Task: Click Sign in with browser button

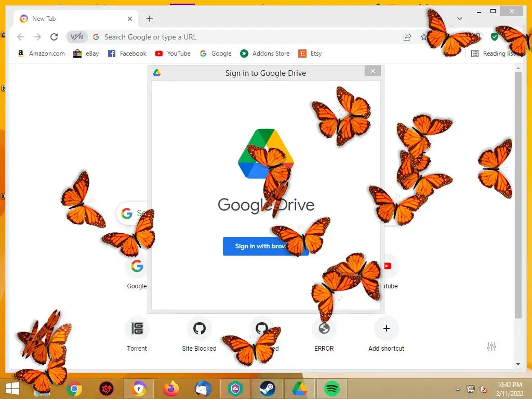Action: (265, 246)
